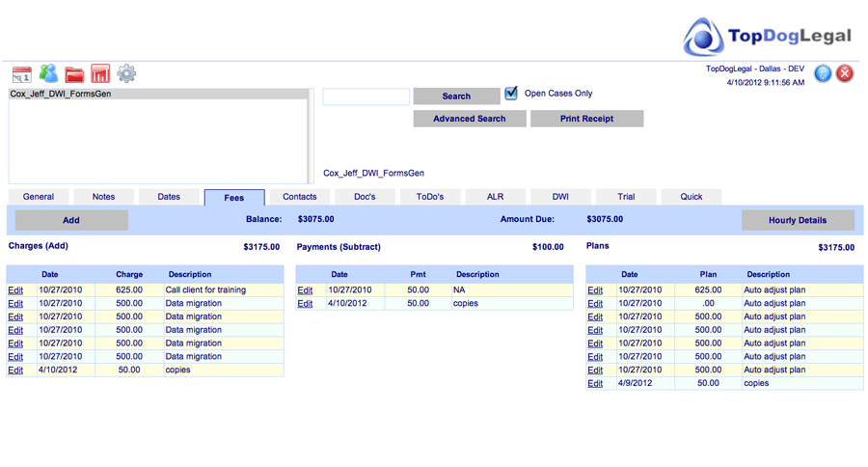Image resolution: width=868 pixels, height=467 pixels.
Task: Open the DWI tab
Action: [560, 197]
